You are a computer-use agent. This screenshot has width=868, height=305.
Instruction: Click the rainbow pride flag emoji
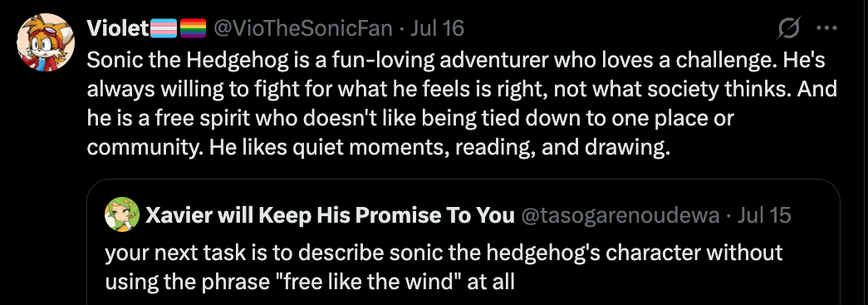tap(194, 28)
